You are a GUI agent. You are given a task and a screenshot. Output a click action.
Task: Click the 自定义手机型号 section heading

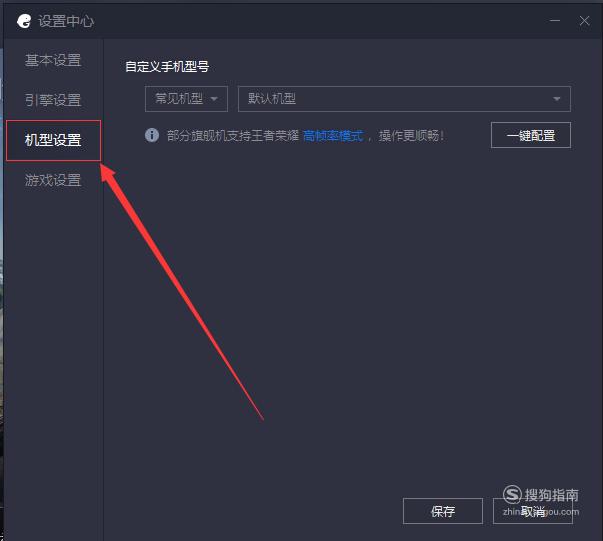(x=167, y=67)
